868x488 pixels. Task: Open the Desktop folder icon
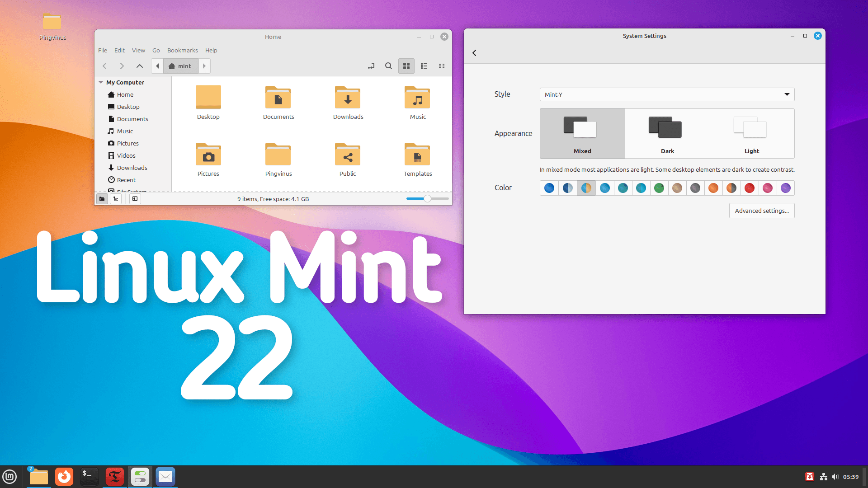click(x=208, y=102)
